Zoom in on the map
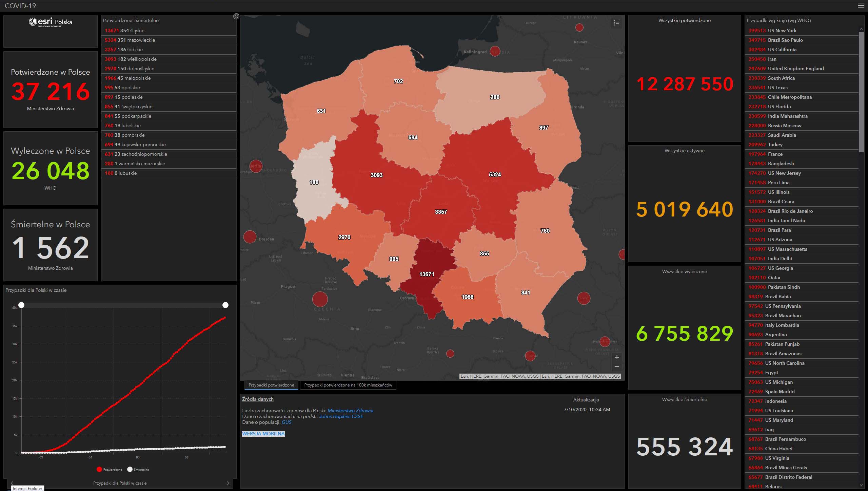Screen dimensions: 868x491 point(617,357)
